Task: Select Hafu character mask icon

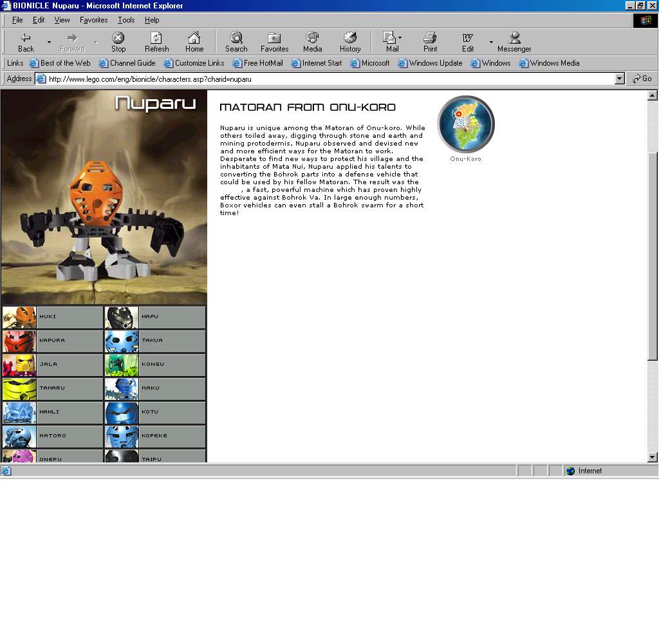Action: [x=122, y=317]
